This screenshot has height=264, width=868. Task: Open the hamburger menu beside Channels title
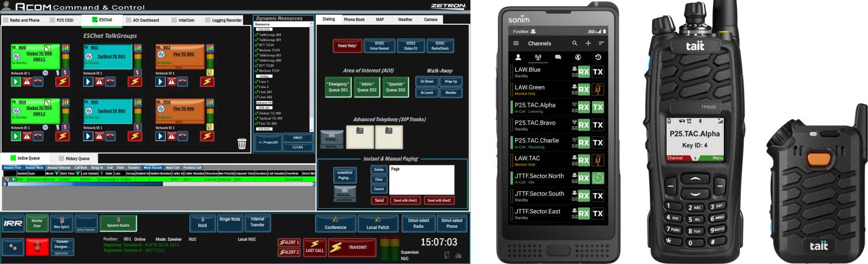pyautogui.click(x=515, y=43)
